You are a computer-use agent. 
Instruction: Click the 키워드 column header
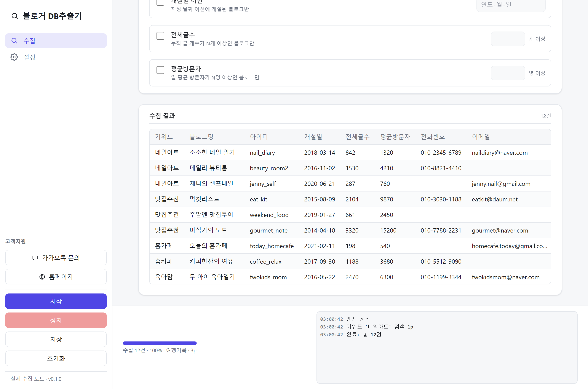[164, 137]
